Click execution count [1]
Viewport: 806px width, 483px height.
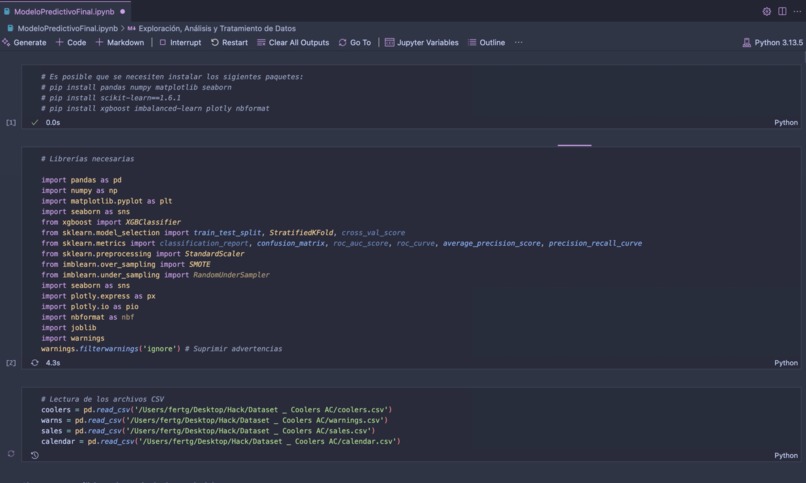[x=11, y=122]
